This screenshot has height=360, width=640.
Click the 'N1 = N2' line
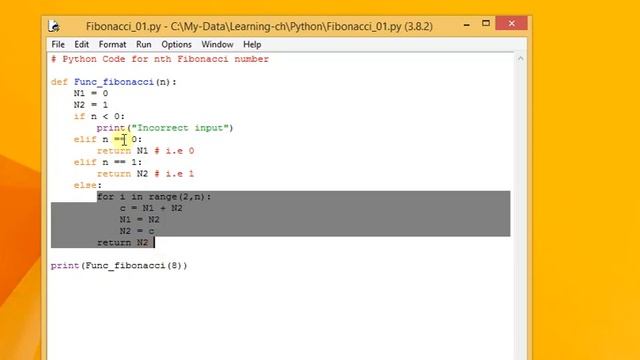tap(139, 220)
